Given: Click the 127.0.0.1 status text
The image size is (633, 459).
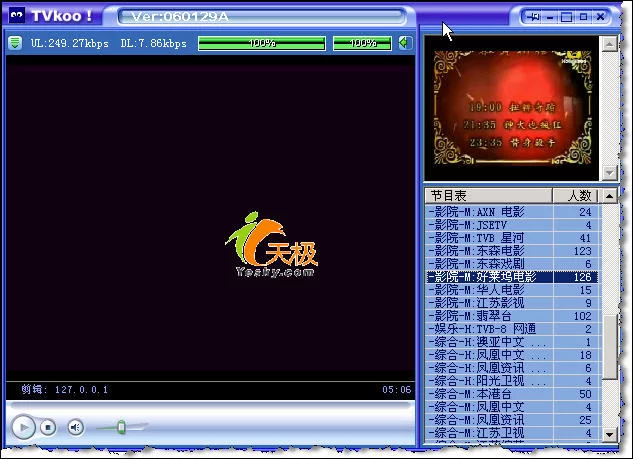Looking at the screenshot, I should tap(82, 390).
